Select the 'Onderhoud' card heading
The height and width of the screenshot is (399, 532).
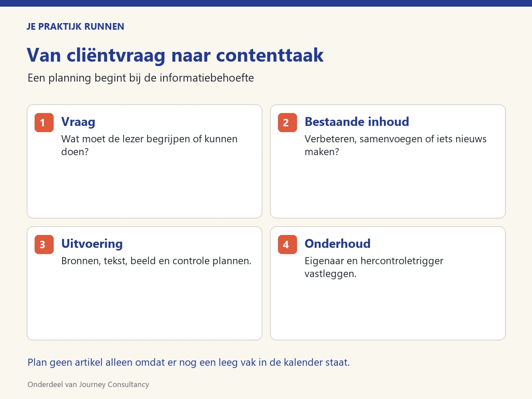[337, 244]
